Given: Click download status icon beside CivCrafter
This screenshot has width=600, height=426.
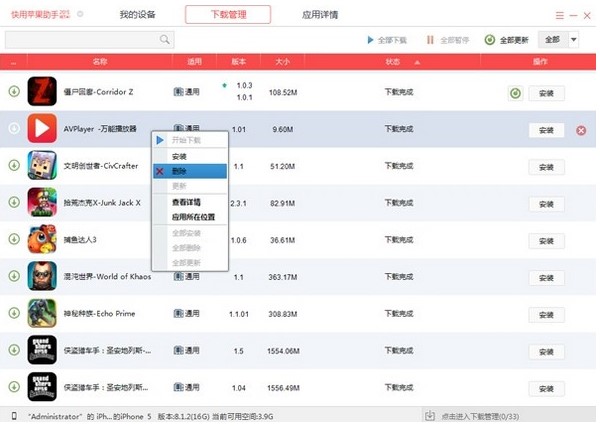Looking at the screenshot, I should (14, 165).
